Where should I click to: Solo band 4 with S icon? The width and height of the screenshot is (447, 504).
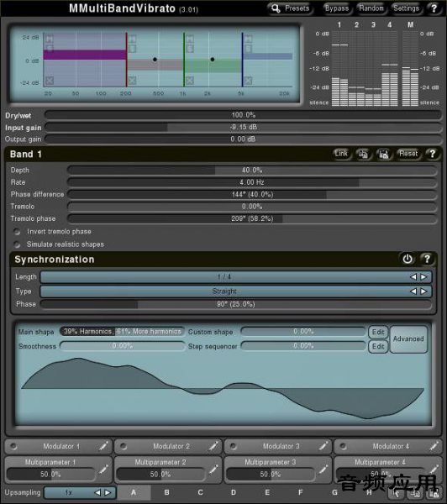coord(248,49)
